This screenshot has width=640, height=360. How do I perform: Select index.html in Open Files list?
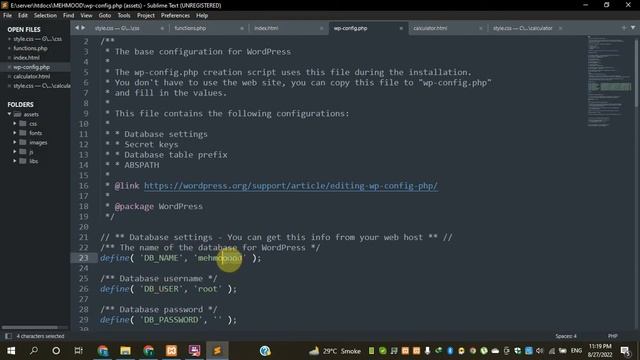(27, 58)
